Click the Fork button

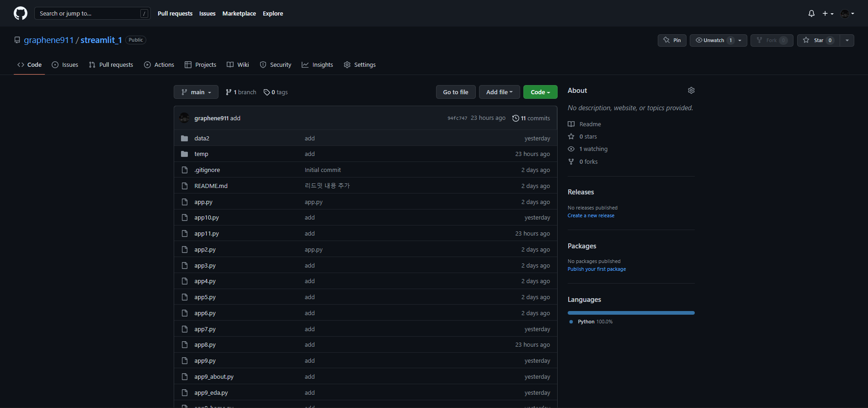[x=772, y=40]
